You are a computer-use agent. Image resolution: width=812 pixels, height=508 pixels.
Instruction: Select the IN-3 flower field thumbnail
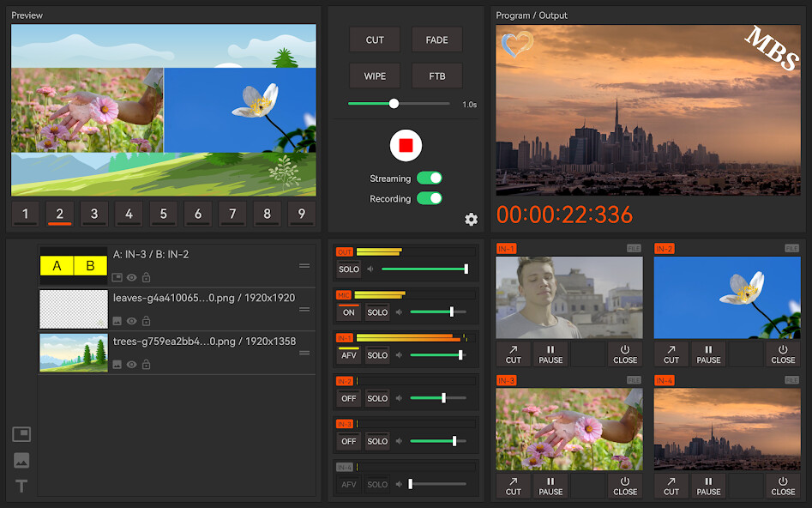(569, 428)
